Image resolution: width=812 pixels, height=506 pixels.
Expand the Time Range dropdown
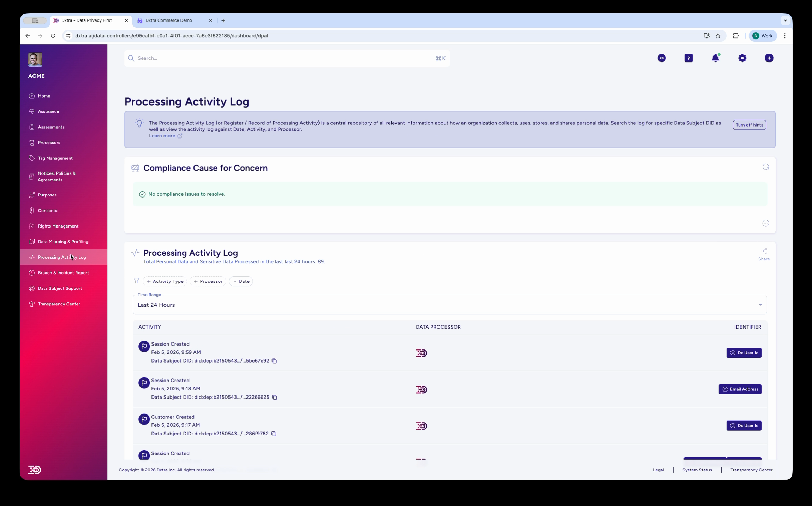[x=760, y=304]
